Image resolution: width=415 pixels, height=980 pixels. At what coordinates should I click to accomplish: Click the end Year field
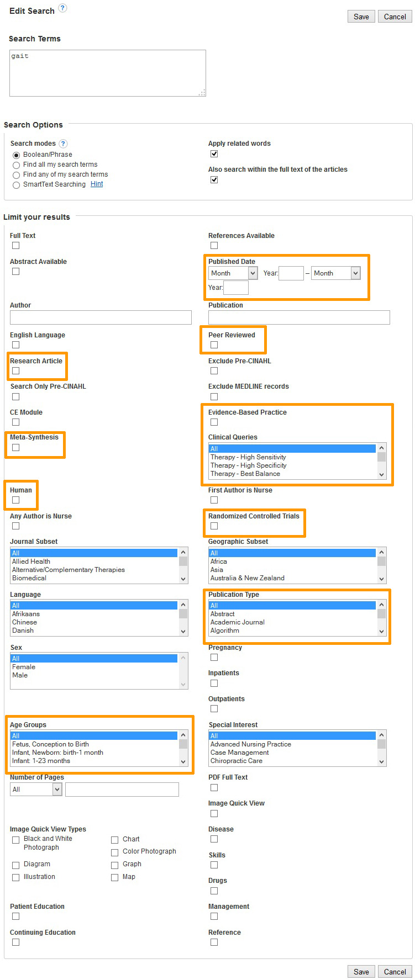pyautogui.click(x=236, y=288)
